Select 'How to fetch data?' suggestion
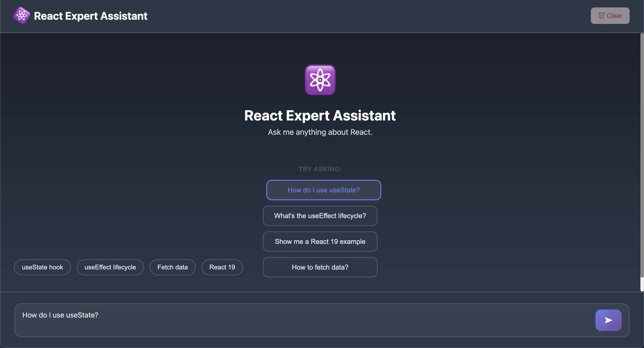Viewport: 644px width, 348px height. [320, 267]
